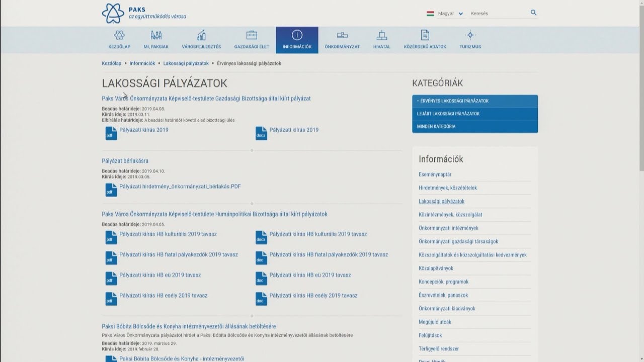Click the Információk breadcrumb link
Image resolution: width=644 pixels, height=362 pixels.
(142, 63)
